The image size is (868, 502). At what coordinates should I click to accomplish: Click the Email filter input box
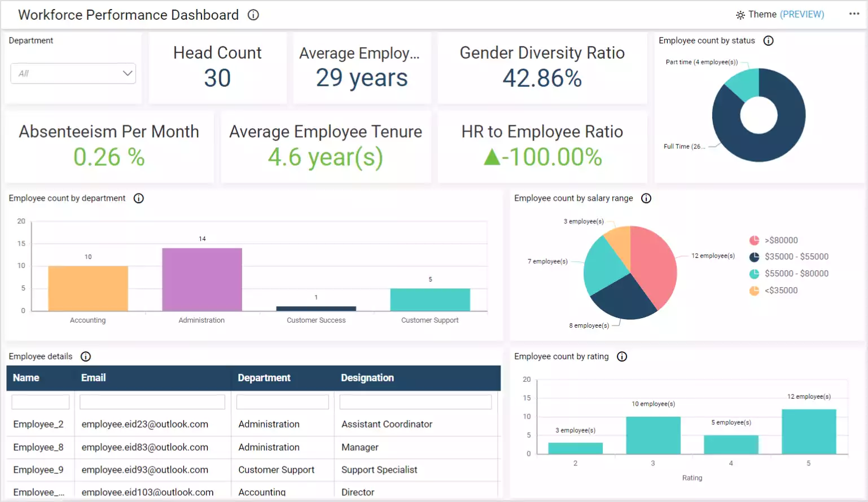tap(152, 402)
